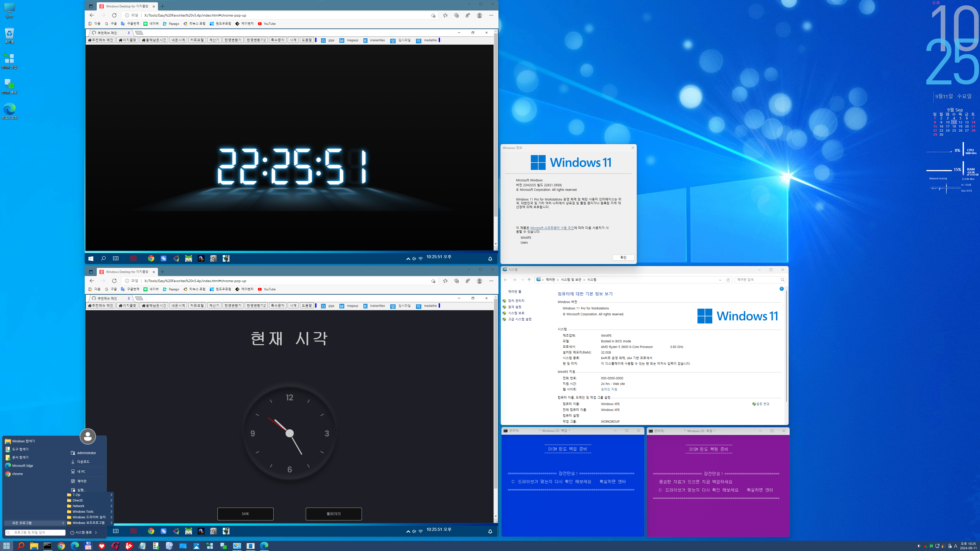Screen dimensions: 980x551
Task: Open the red G app icon on taskbar
Action: point(115,546)
